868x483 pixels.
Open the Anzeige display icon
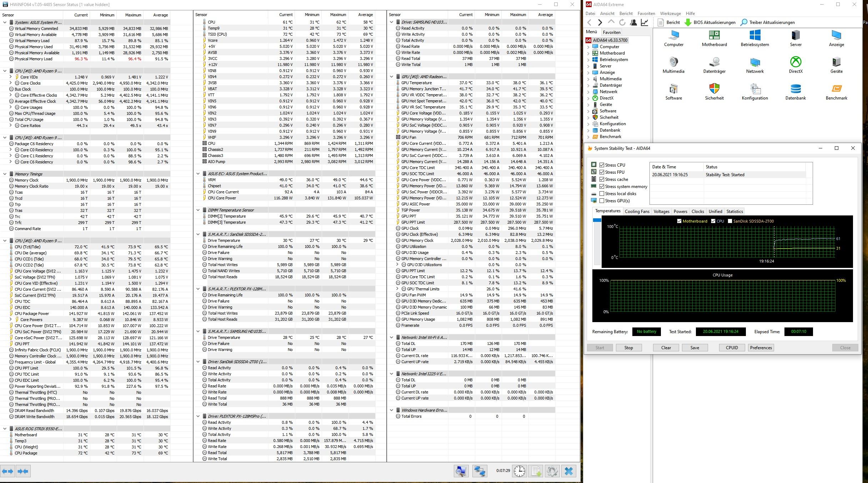click(x=836, y=38)
